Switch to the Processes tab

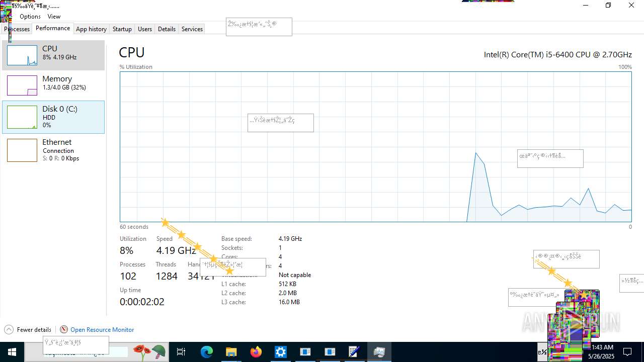point(17,29)
